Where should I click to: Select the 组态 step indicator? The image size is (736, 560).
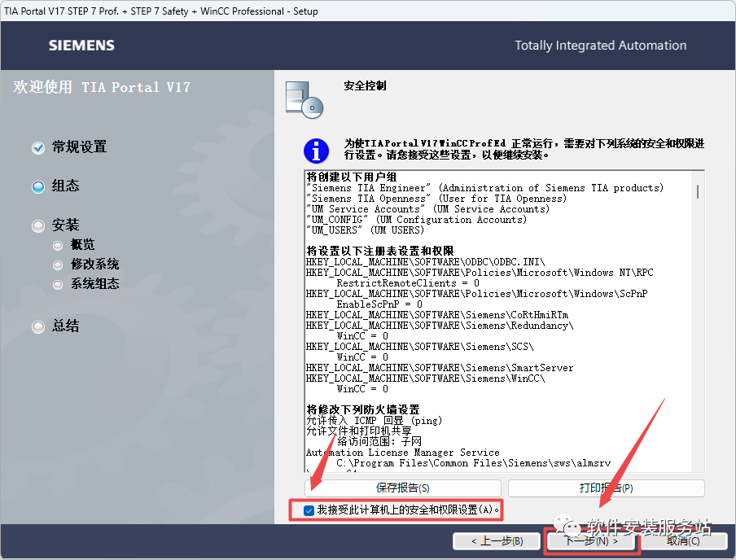click(x=38, y=187)
